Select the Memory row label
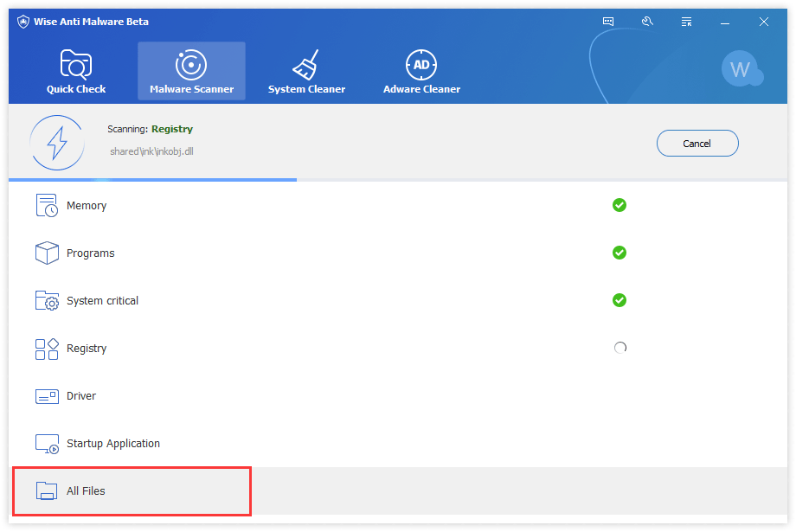 [x=87, y=206]
